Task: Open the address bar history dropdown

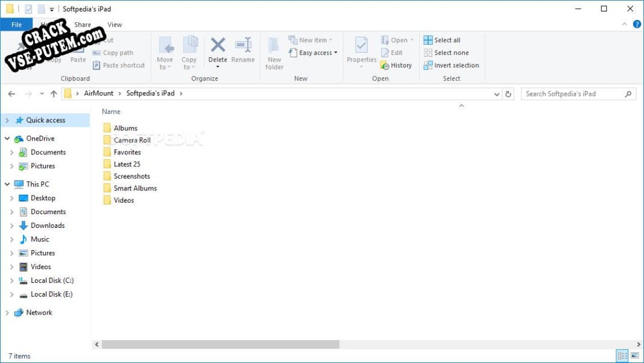Action: [497, 94]
